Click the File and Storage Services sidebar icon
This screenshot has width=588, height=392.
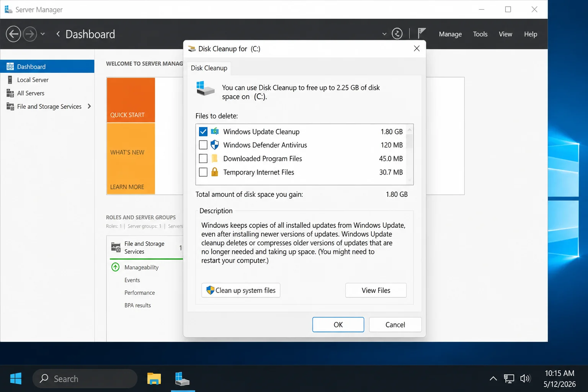click(10, 106)
